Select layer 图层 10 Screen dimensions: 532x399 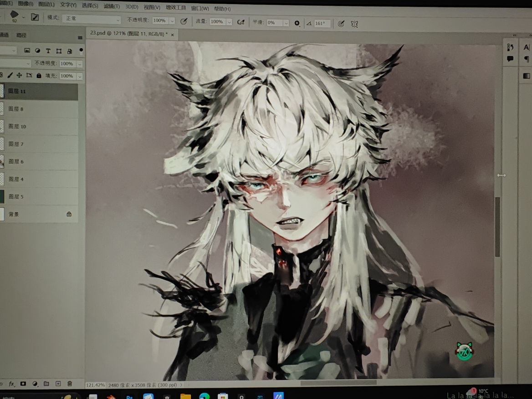[x=39, y=127]
